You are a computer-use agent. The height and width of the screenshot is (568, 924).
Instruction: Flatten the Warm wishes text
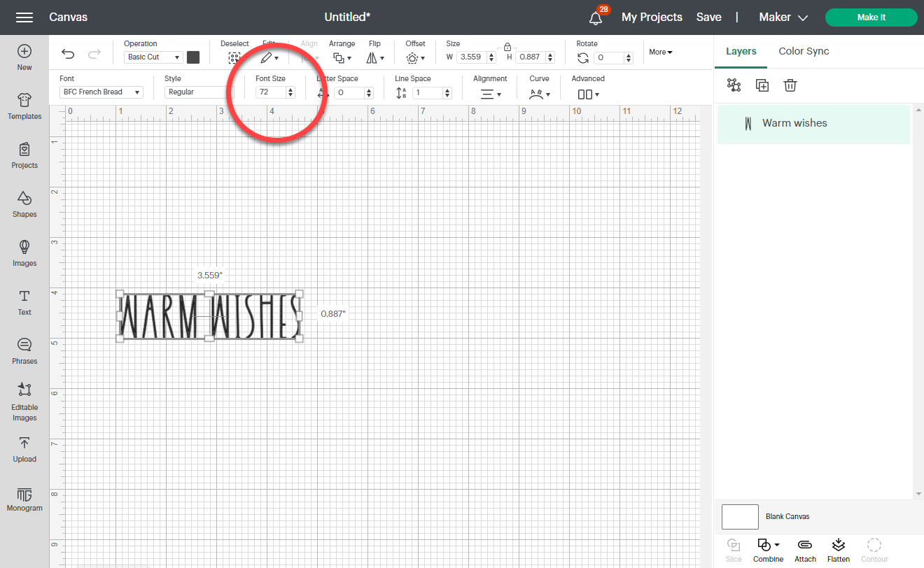[x=838, y=549]
